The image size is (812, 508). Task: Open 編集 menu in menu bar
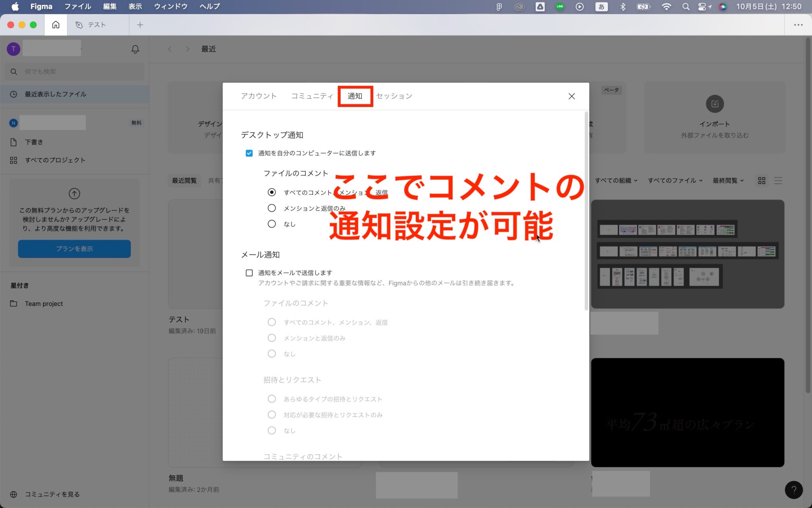point(110,6)
